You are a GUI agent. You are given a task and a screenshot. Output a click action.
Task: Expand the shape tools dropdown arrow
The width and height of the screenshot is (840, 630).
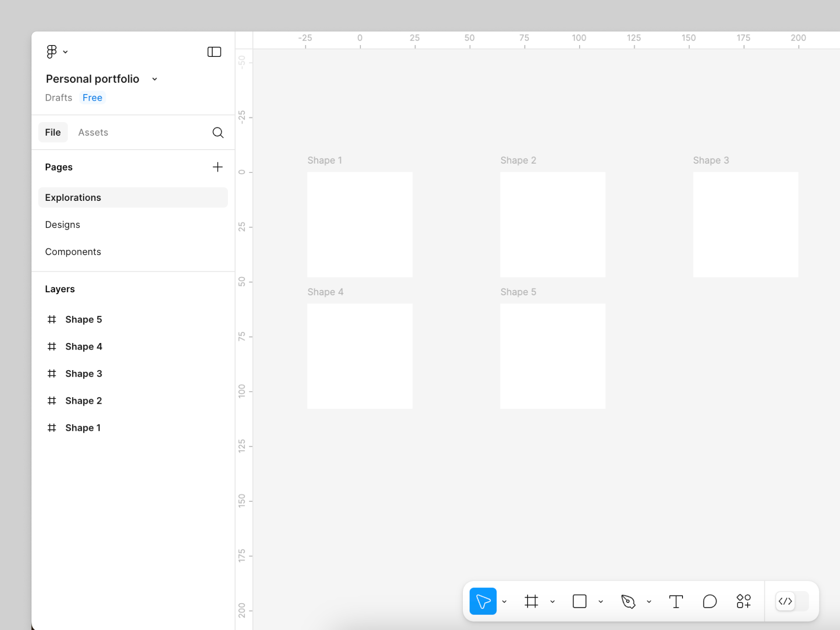tap(601, 602)
